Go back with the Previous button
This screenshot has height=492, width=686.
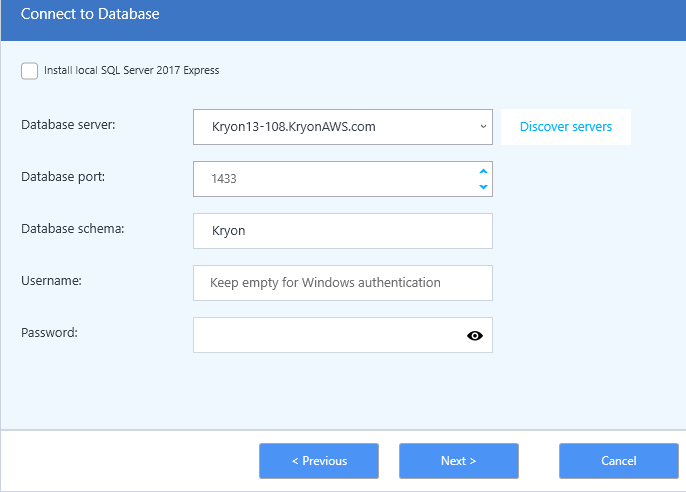click(x=319, y=461)
